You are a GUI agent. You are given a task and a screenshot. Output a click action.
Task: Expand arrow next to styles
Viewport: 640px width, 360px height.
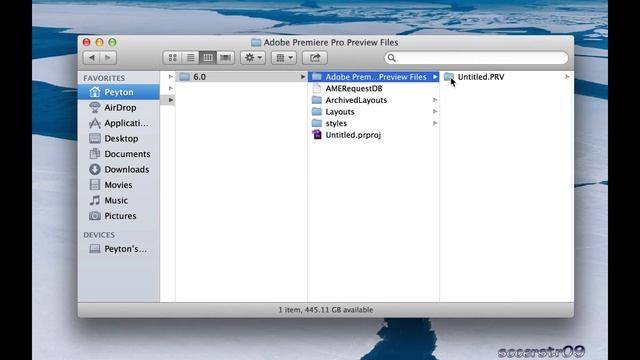click(435, 123)
